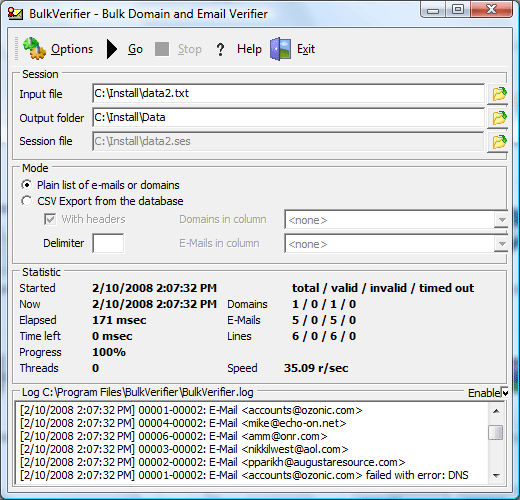
Task: Click the log scrollbar thumb
Action: click(496, 432)
